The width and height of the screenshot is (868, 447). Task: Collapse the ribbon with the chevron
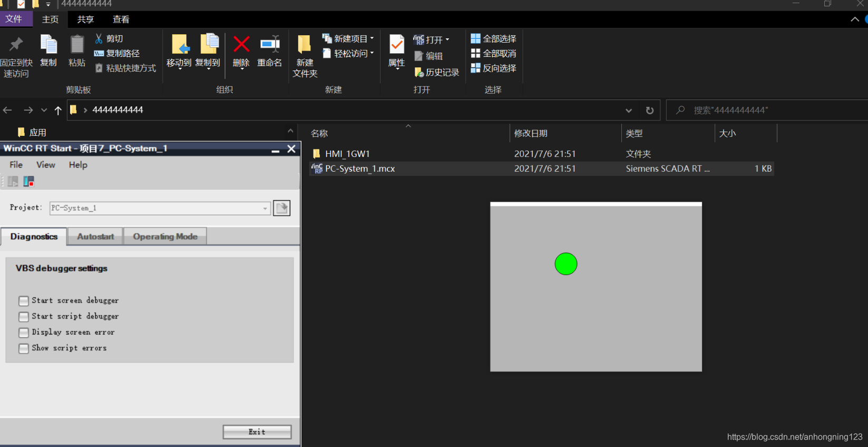tap(854, 19)
